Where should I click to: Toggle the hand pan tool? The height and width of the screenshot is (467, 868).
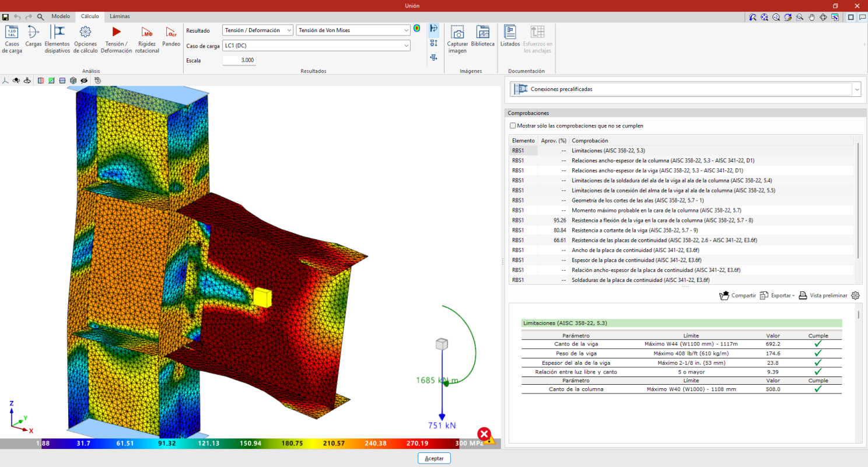click(811, 18)
